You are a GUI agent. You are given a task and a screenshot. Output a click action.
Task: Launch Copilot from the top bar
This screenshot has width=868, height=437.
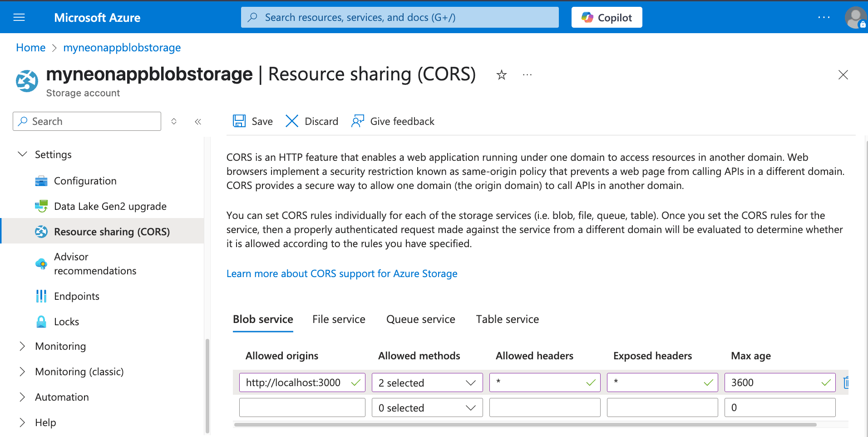tap(607, 17)
